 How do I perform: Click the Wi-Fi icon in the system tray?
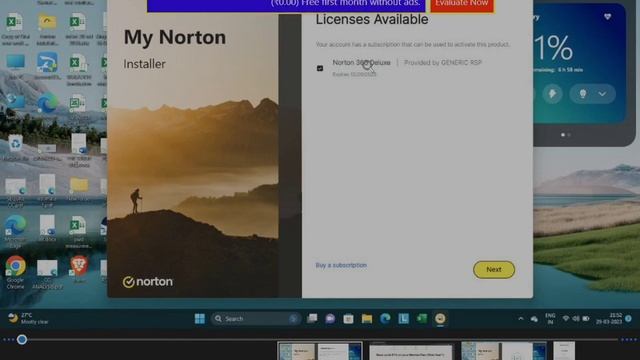click(566, 318)
